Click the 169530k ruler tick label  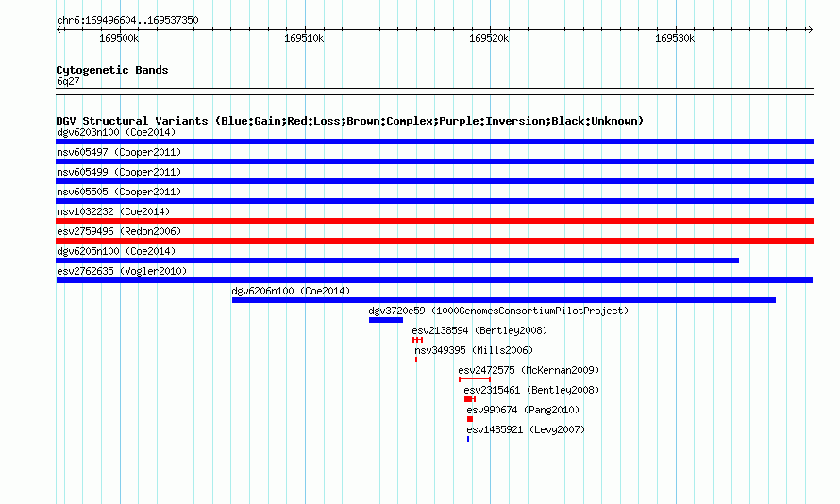(675, 38)
